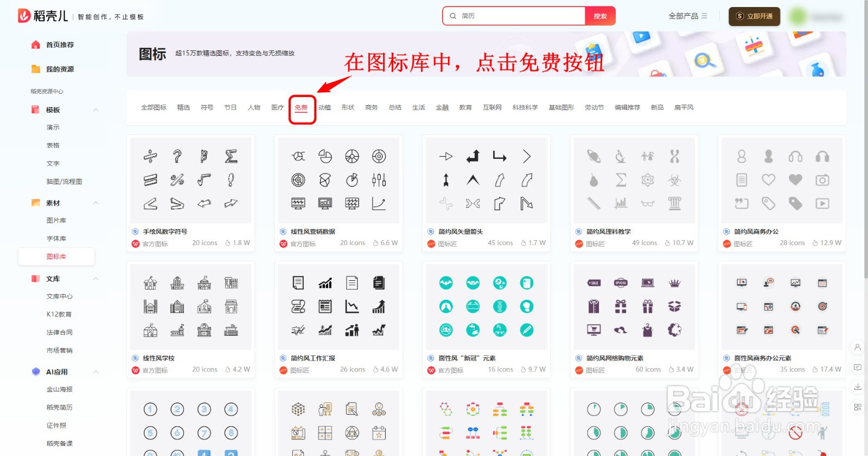
Task: Click the 稻壳儿 logo
Action: tap(43, 16)
